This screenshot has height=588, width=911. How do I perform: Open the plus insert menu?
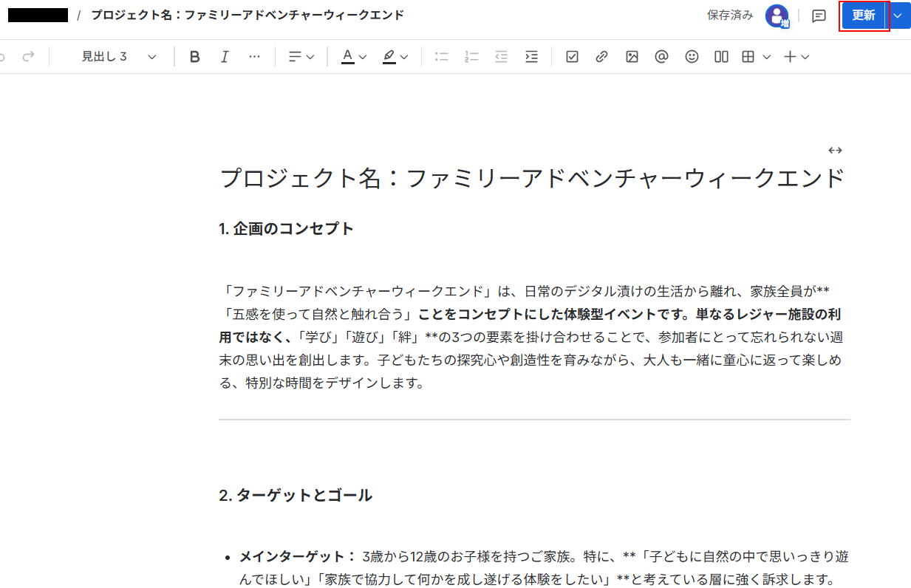[796, 56]
